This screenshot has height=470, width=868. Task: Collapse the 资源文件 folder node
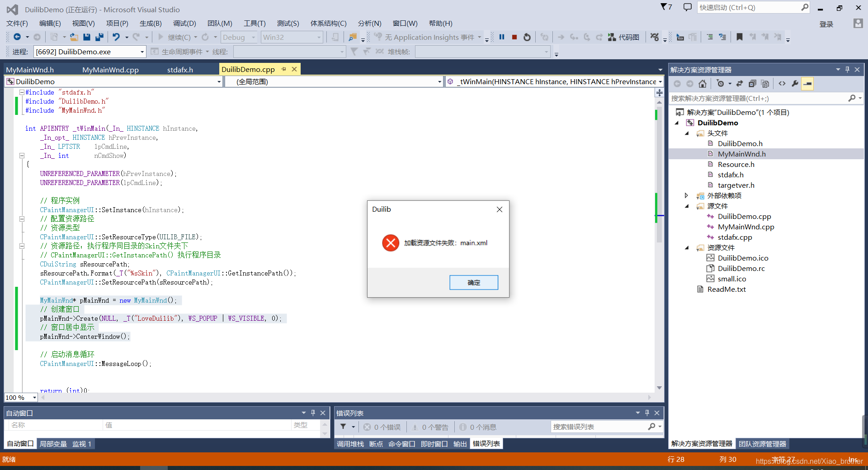[x=686, y=248]
